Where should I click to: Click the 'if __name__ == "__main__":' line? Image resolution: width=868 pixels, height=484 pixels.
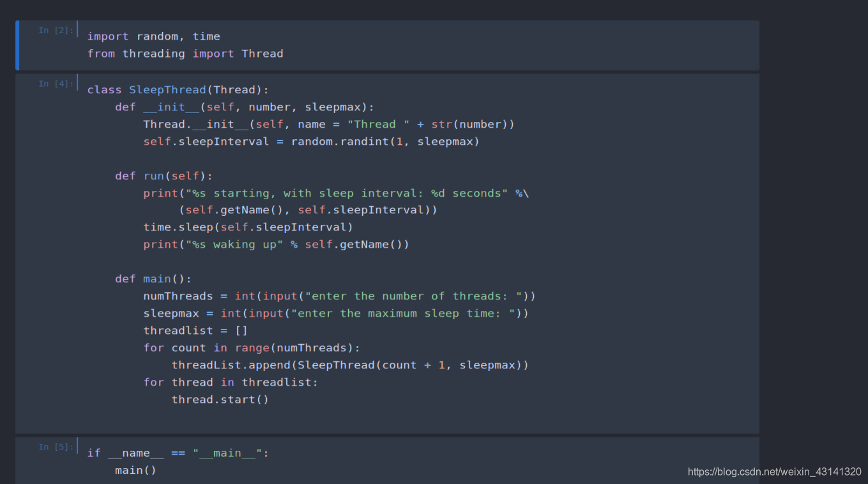click(178, 453)
